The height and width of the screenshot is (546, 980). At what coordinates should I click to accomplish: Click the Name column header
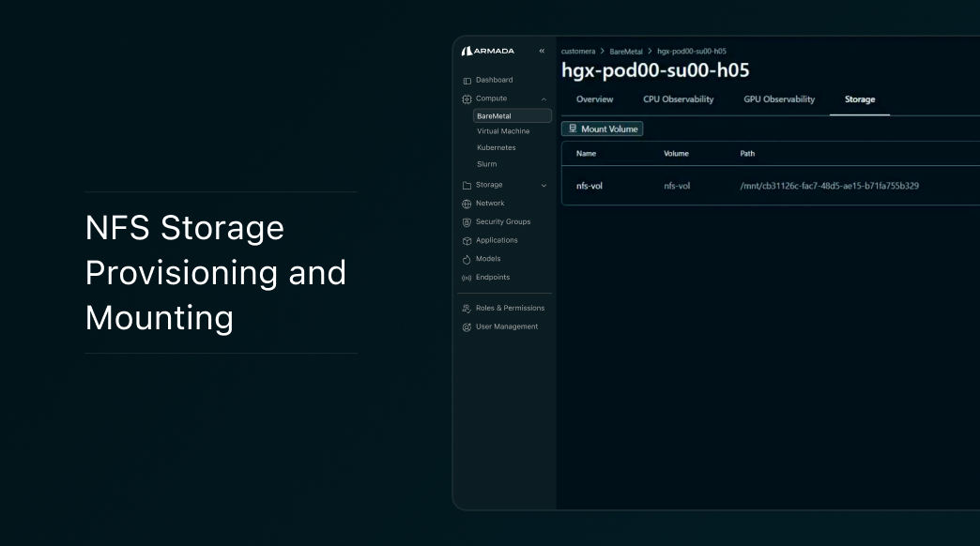[x=587, y=154]
